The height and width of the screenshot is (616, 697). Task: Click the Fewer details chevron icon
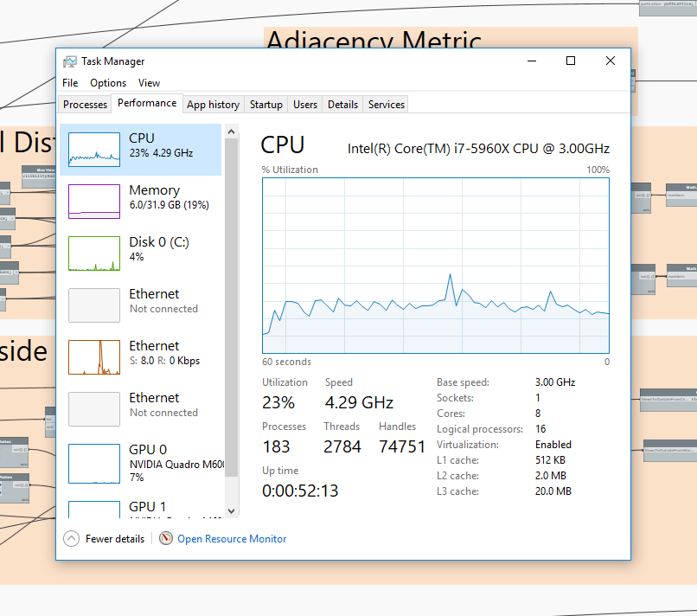72,539
